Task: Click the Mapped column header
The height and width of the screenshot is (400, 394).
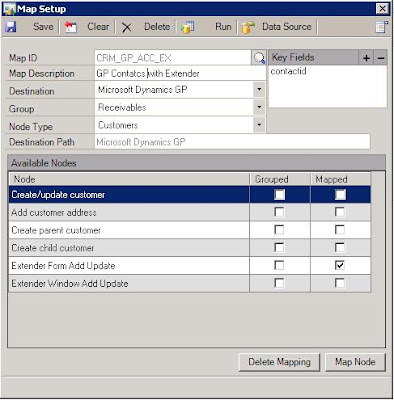Action: [x=340, y=179]
